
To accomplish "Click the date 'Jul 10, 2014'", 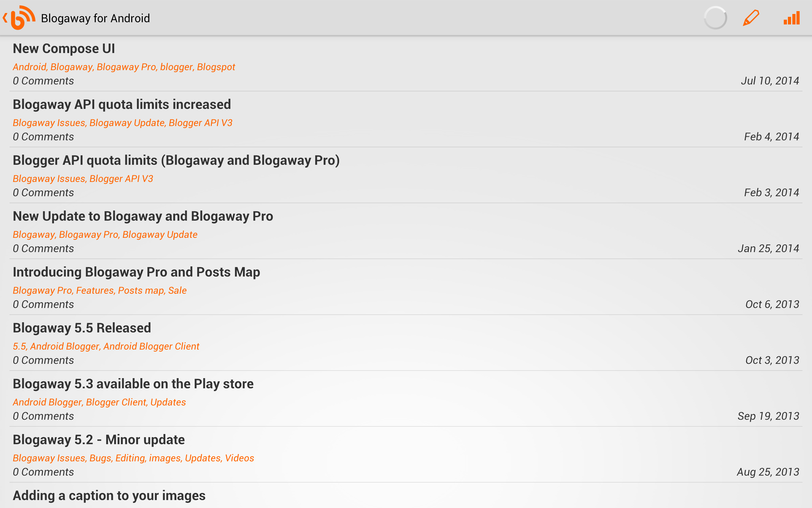I will tap(770, 81).
